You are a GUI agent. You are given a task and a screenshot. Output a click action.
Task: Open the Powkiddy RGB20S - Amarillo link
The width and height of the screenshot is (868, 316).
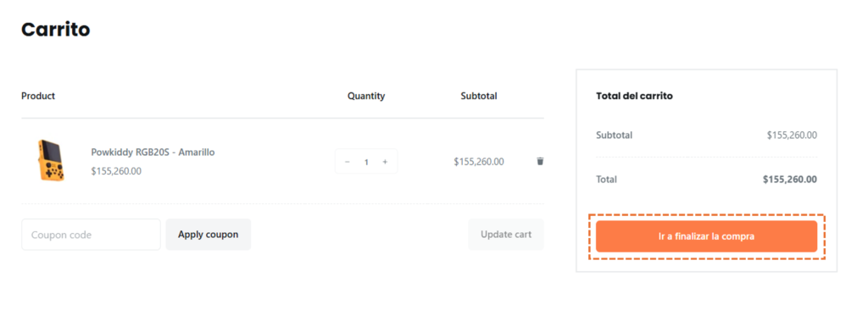pyautogui.click(x=153, y=152)
